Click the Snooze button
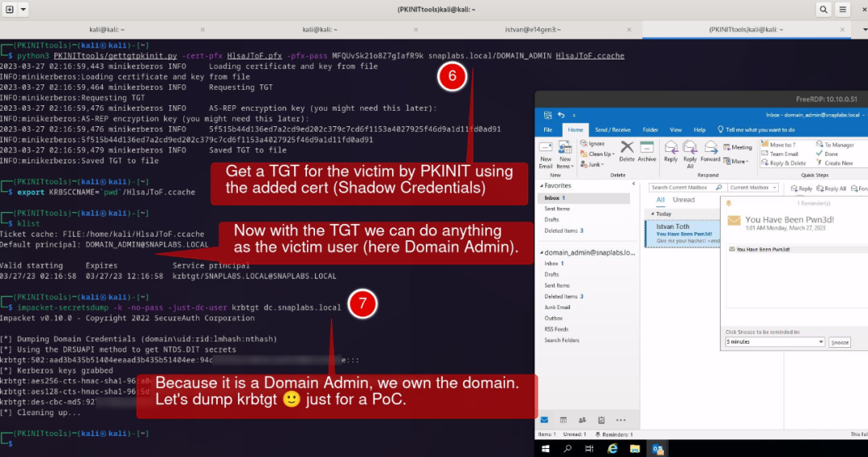 coord(839,342)
